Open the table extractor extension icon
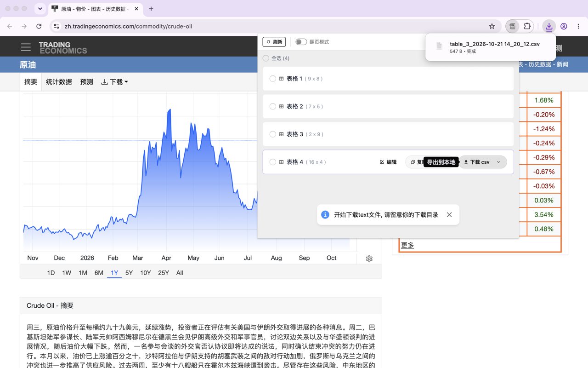The image size is (588, 368). click(x=512, y=26)
